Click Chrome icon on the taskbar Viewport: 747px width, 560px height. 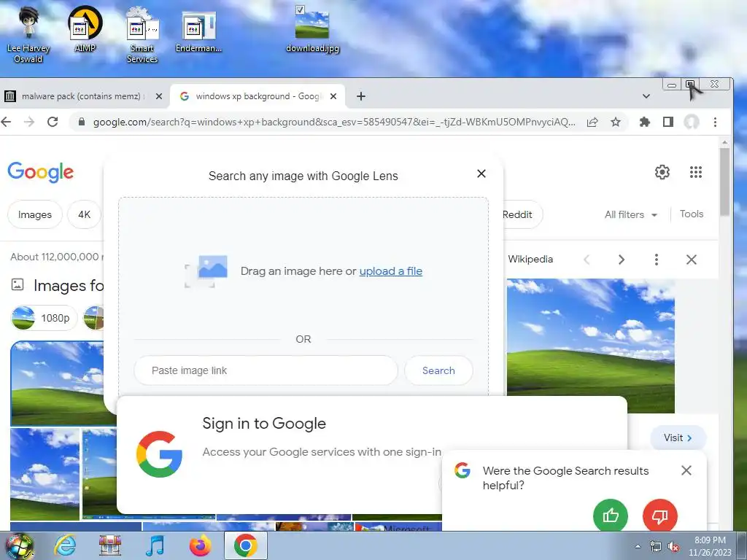tap(245, 545)
